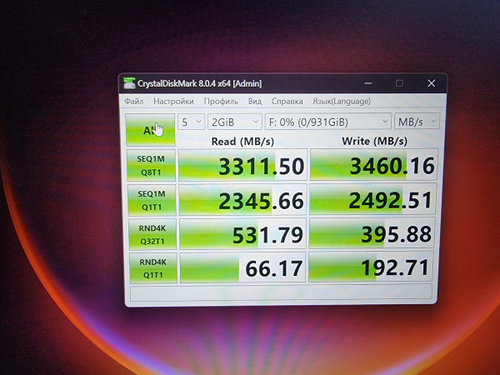Minimize the CrystalDiskMark window
The height and width of the screenshot is (375, 500).
point(368,83)
